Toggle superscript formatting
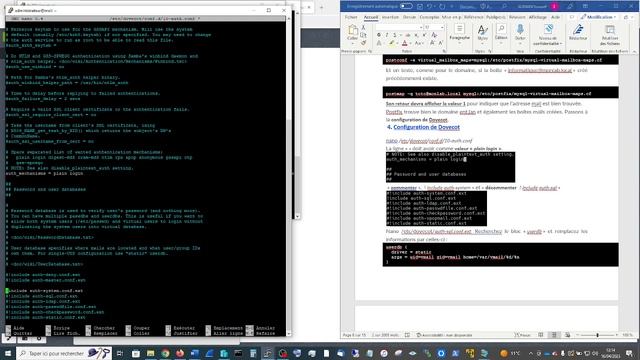640x360 pixels. pyautogui.click(x=424, y=35)
